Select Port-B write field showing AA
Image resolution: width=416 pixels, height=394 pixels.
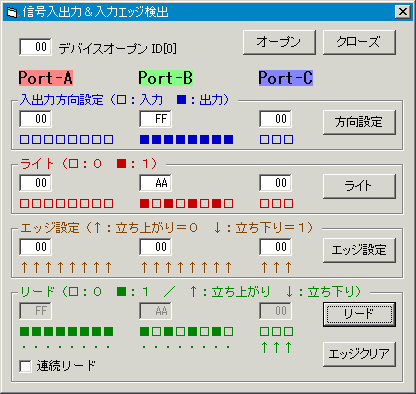(x=155, y=183)
